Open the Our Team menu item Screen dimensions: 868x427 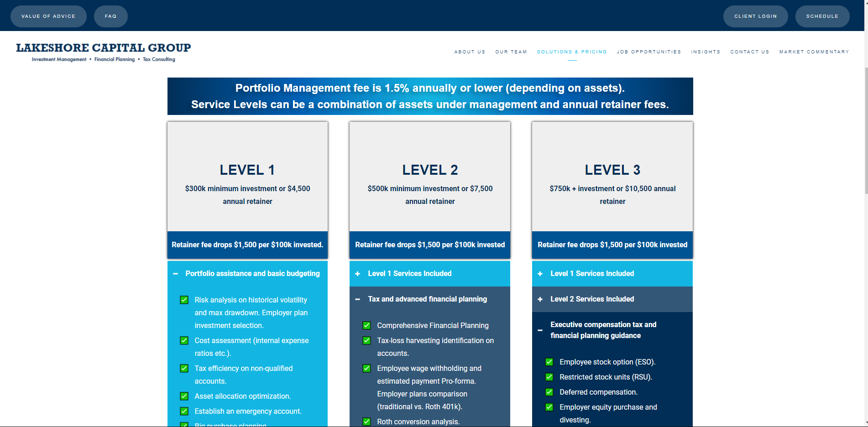tap(511, 52)
